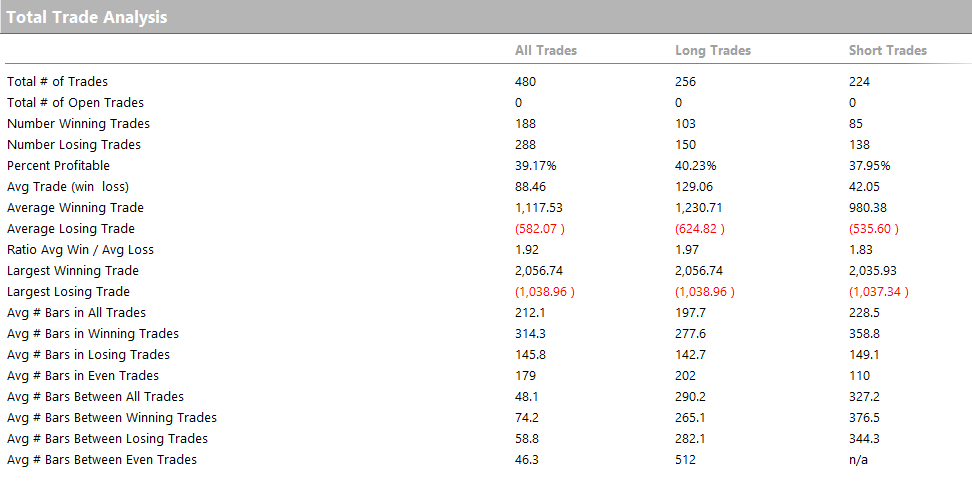This screenshot has width=972, height=494.
Task: Select the 277.6 bars in winning trades
Action: [691, 335]
